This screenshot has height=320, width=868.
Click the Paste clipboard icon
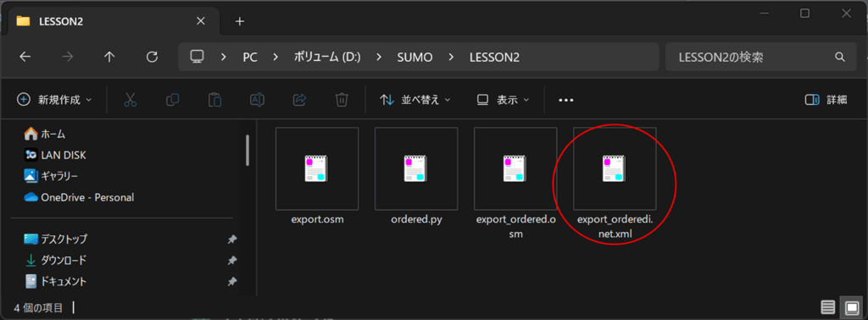coord(214,100)
